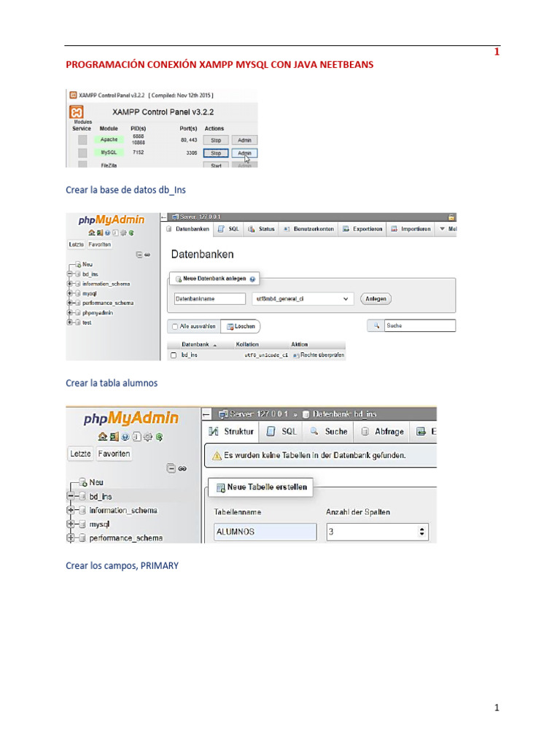Sort by the Datenbank column header
Screen dimensions: 560x747
195,344
